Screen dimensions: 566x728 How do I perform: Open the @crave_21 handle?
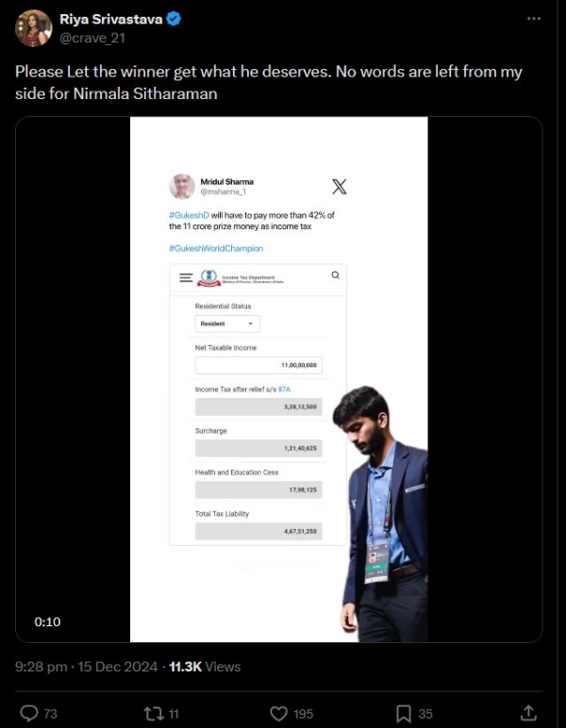point(92,38)
